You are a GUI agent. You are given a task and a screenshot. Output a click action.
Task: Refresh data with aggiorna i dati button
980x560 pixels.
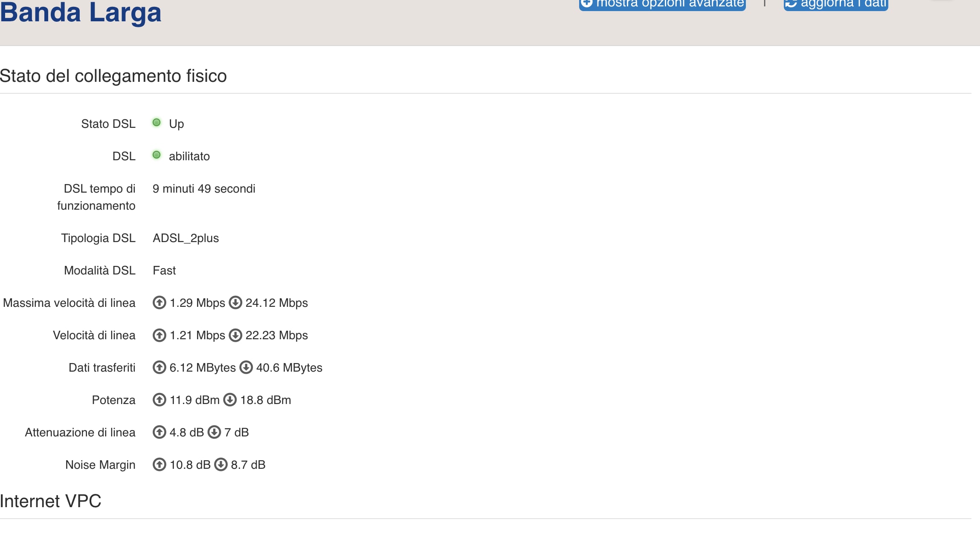[x=836, y=4]
